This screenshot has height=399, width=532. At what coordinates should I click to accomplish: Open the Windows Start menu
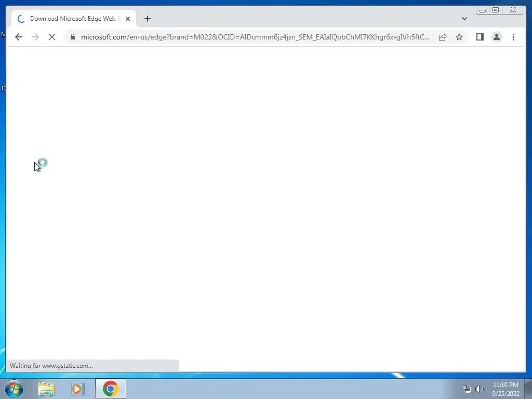(14, 389)
